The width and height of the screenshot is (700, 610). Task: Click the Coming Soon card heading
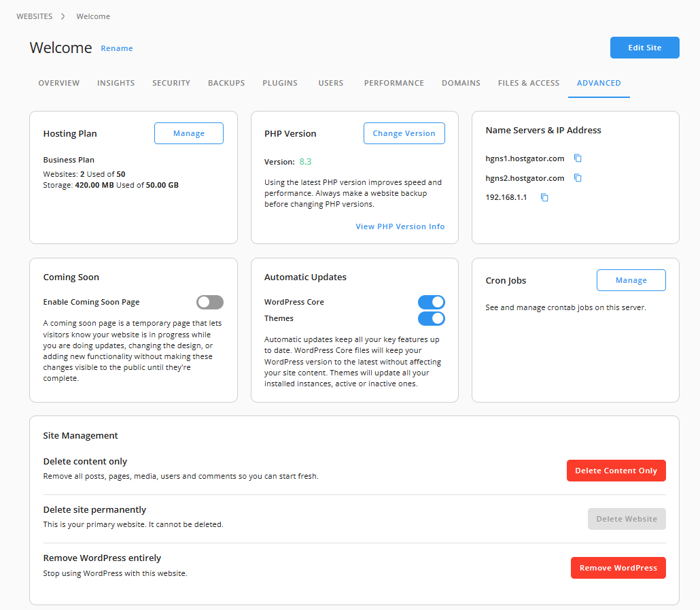pos(71,277)
